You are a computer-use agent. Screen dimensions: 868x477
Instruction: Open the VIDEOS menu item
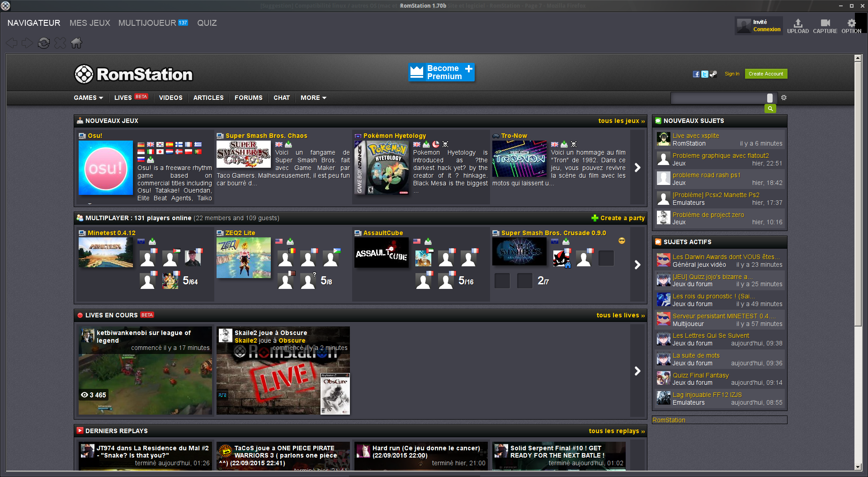(171, 98)
